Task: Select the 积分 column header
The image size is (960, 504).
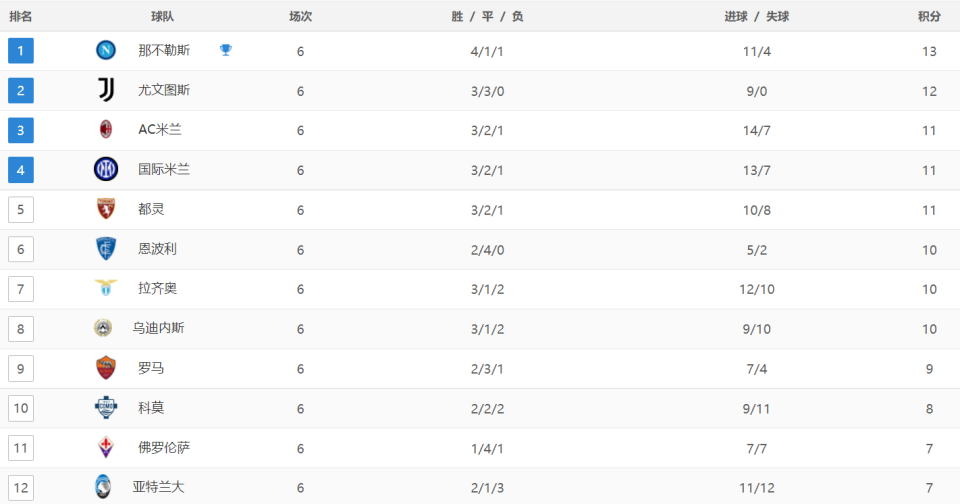Action: (x=929, y=17)
